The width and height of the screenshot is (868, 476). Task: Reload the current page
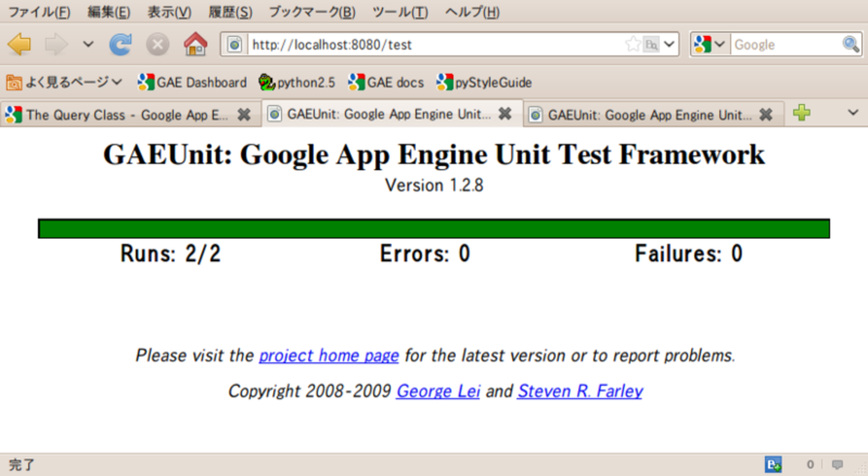(x=121, y=45)
